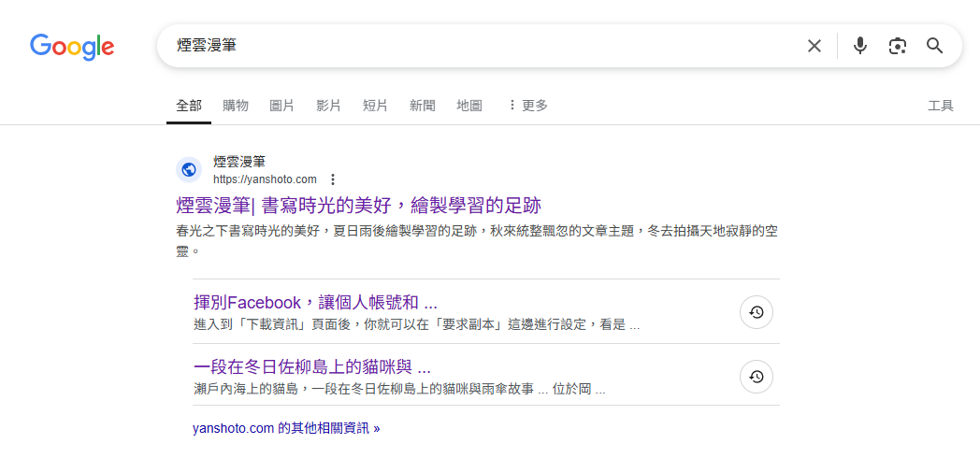Select the 全部 results tab
The image size is (980, 458).
click(x=189, y=106)
